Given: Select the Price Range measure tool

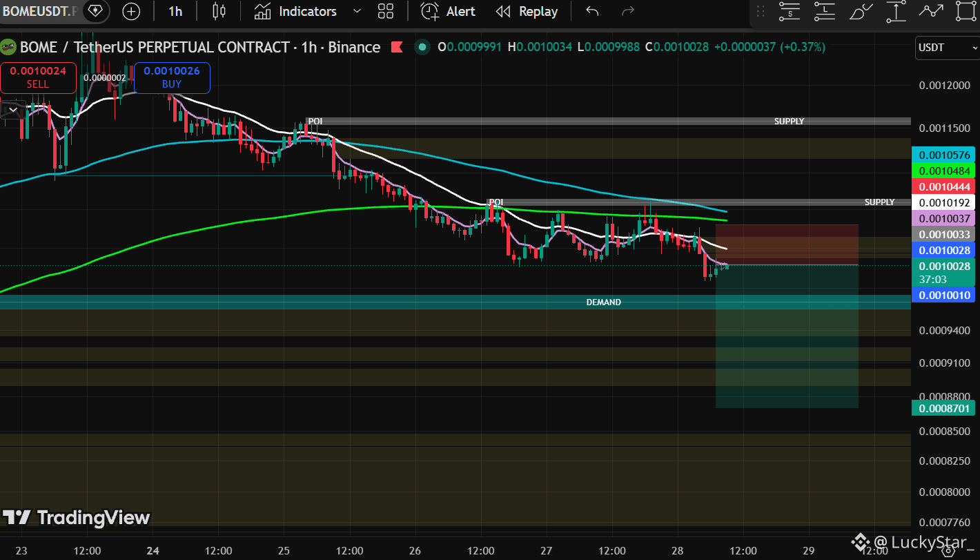Looking at the screenshot, I should point(896,11).
